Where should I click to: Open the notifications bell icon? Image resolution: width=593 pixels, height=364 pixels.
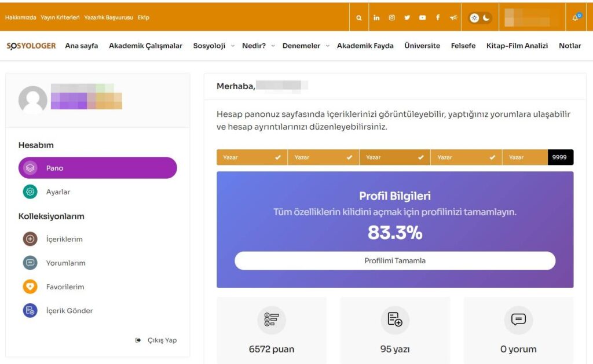click(x=576, y=17)
